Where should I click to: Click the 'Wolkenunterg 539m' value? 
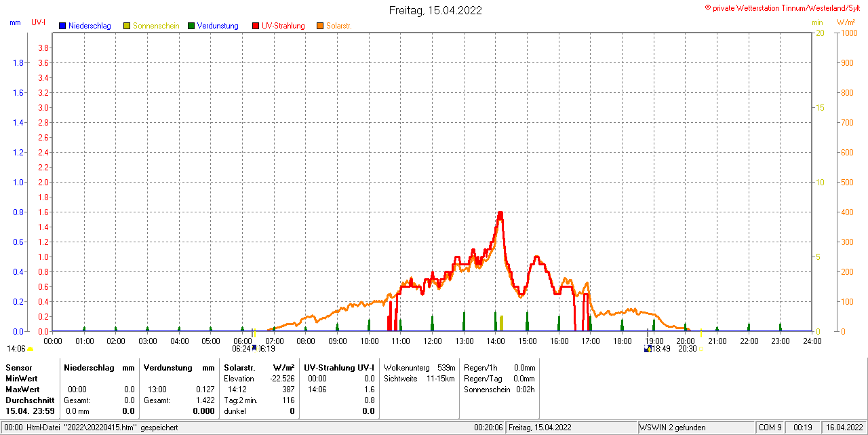point(419,367)
